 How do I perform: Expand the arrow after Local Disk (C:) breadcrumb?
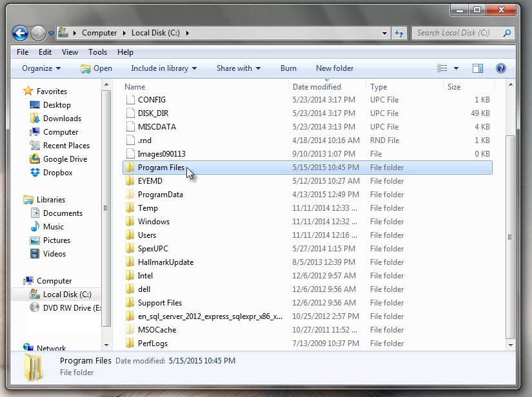coord(187,34)
